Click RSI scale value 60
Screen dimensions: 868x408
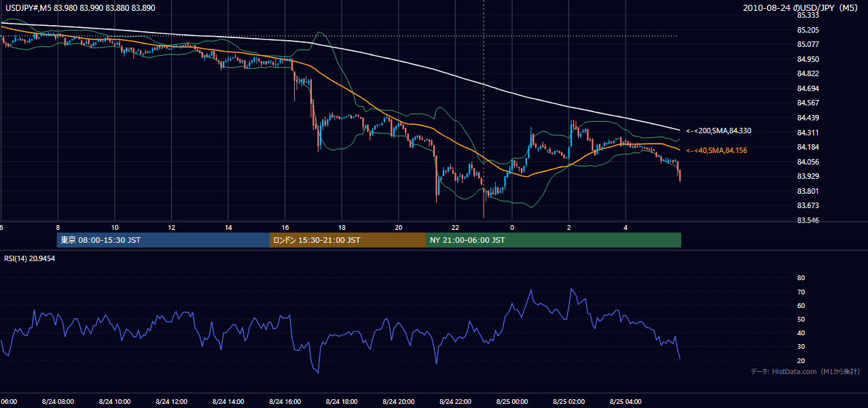pyautogui.click(x=801, y=305)
